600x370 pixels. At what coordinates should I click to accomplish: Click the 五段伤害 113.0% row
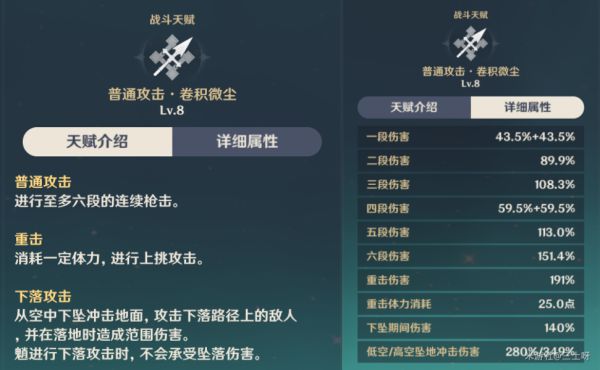tap(471, 232)
